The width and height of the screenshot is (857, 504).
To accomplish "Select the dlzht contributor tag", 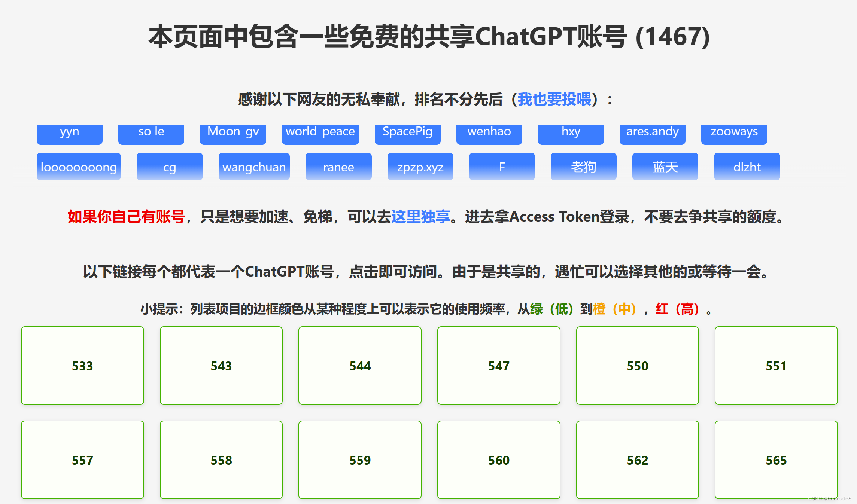I will (747, 167).
